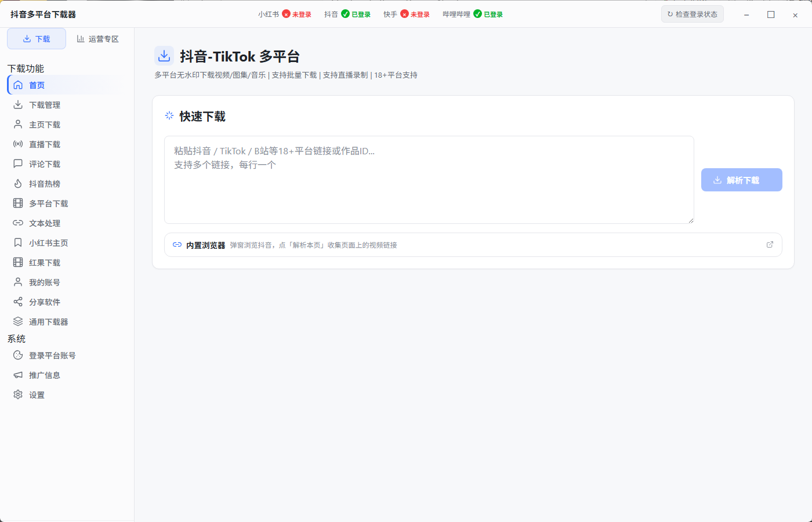Open the 直播下载 broadcast icon
Image resolution: width=812 pixels, height=522 pixels.
point(18,144)
